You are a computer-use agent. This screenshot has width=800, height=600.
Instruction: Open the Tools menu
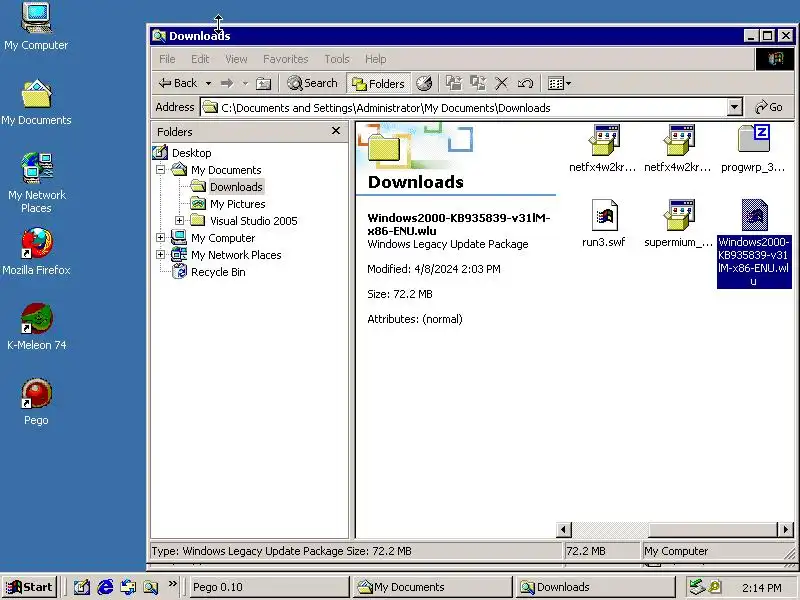pos(337,59)
